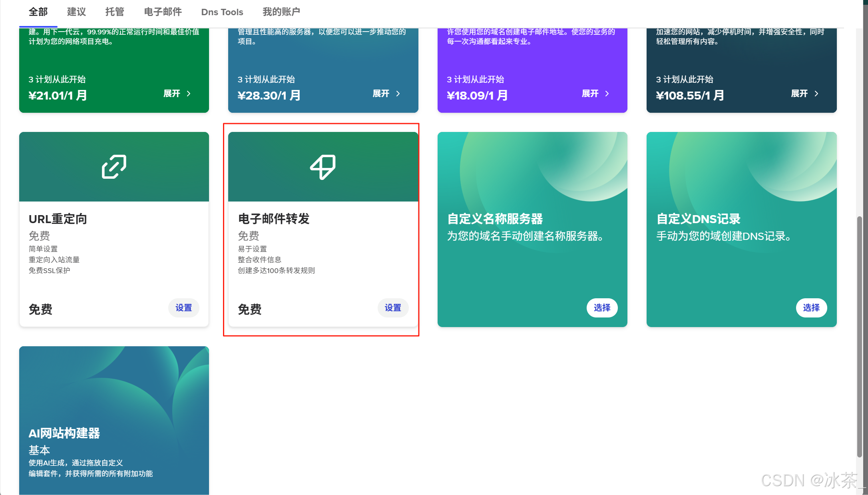
Task: Click 设置 for 电子邮件转发
Action: 393,308
